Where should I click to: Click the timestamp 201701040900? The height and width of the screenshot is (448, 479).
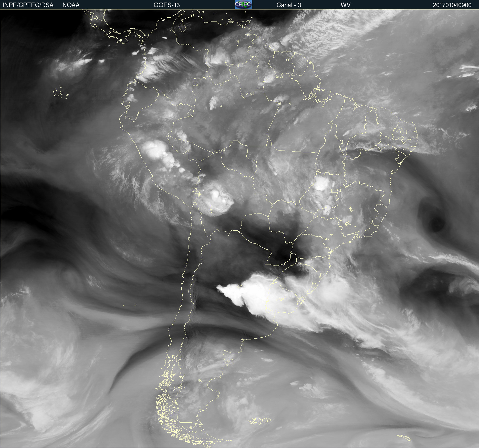pyautogui.click(x=452, y=5)
